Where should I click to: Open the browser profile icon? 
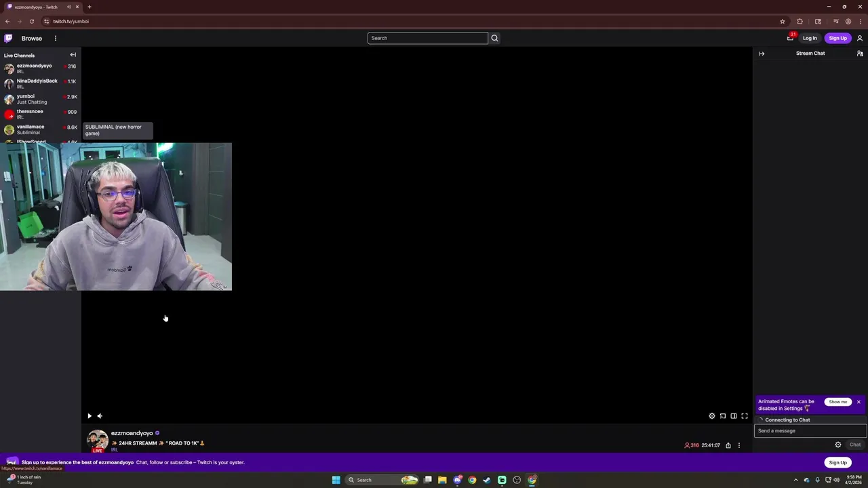pyautogui.click(x=848, y=21)
